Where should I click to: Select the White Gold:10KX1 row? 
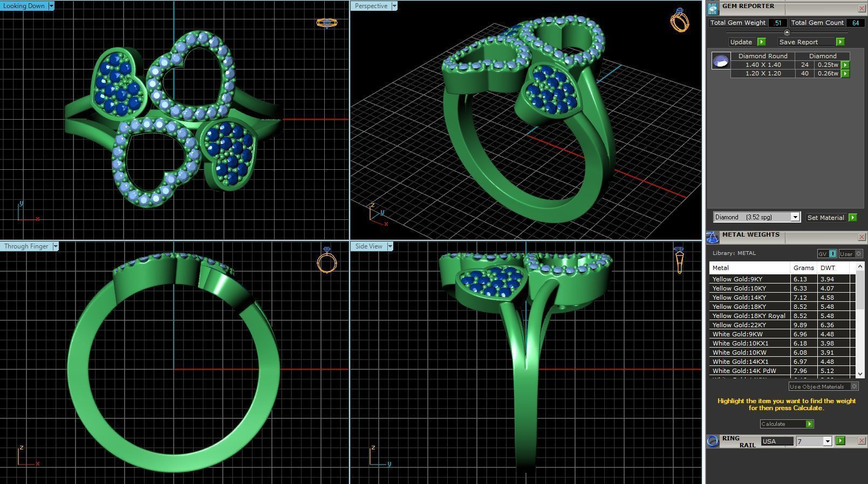coord(782,343)
